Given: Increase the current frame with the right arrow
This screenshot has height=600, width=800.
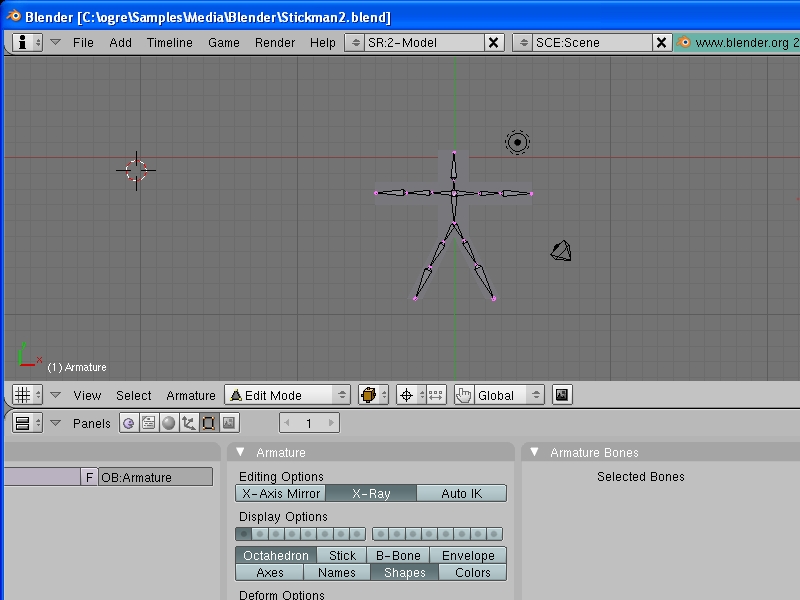Looking at the screenshot, I should [x=332, y=423].
